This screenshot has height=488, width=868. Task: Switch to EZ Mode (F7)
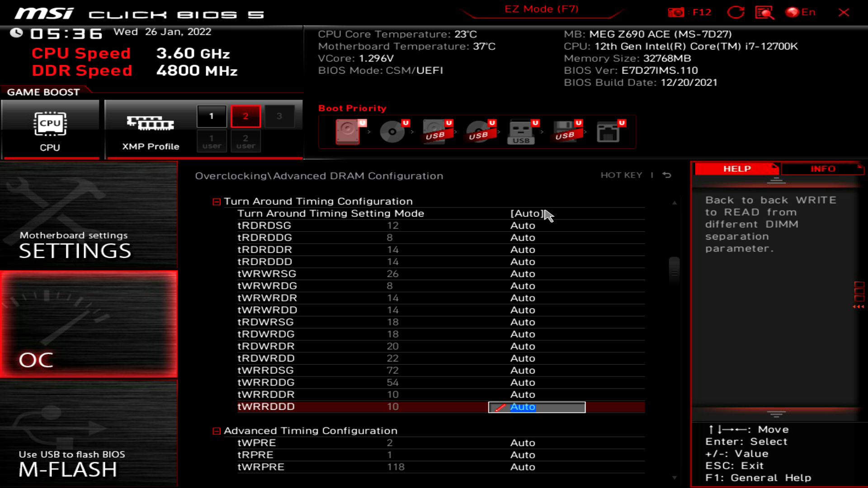[x=542, y=9]
